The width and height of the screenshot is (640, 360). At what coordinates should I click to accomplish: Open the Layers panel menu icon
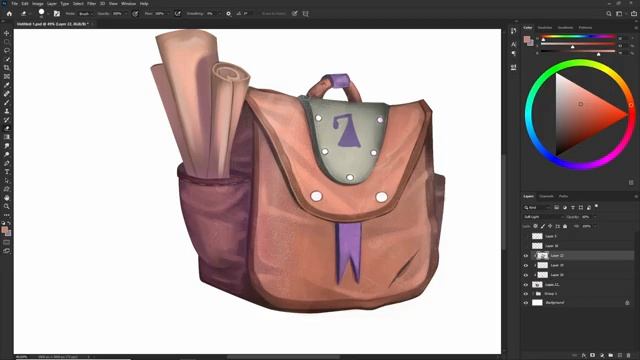tap(636, 196)
